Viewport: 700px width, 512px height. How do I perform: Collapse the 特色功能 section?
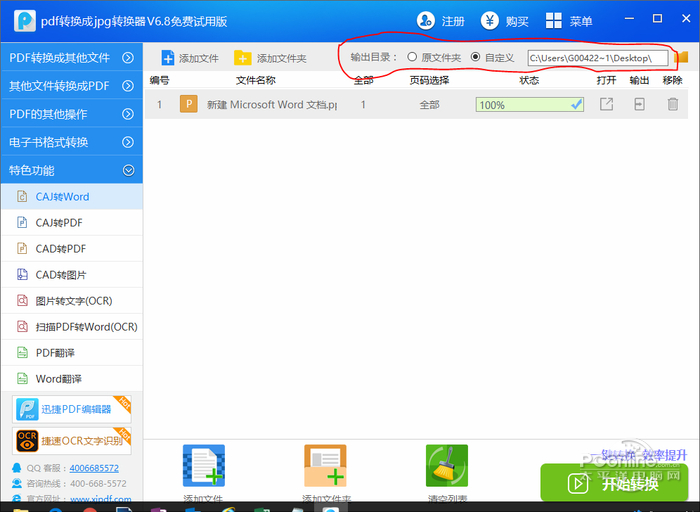pos(71,170)
